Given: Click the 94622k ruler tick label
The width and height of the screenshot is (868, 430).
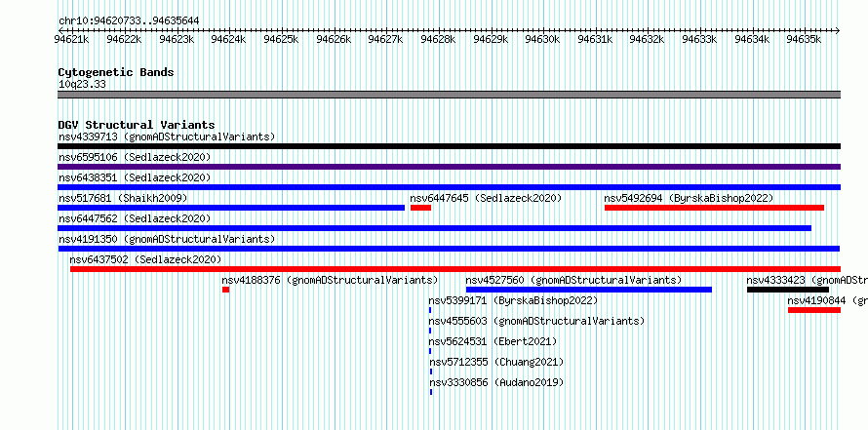Looking at the screenshot, I should click(x=124, y=39).
